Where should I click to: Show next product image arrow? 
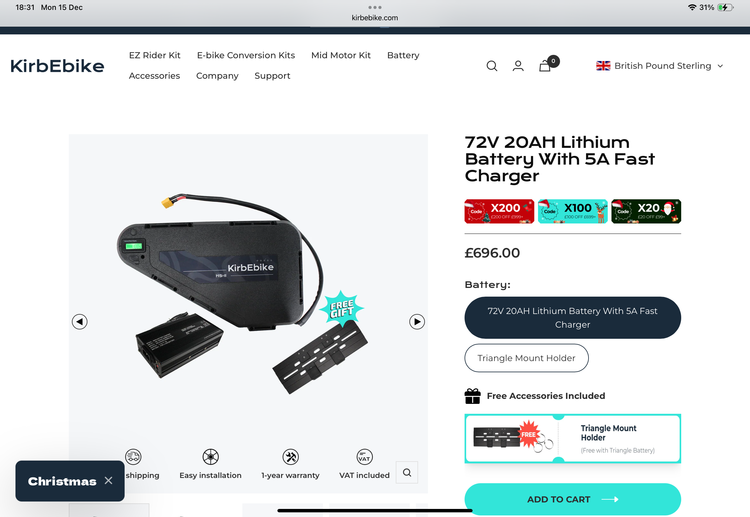(x=417, y=322)
